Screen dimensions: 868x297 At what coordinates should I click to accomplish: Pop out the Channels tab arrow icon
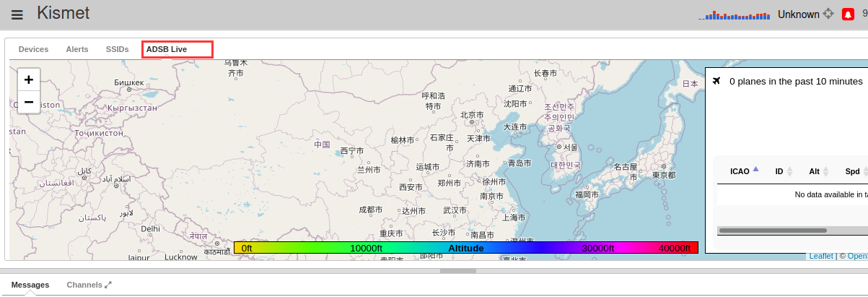click(x=108, y=285)
